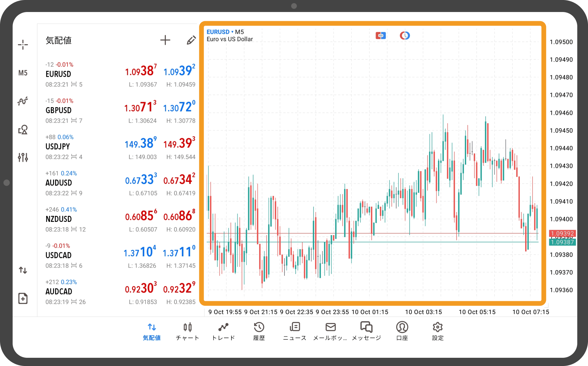Open the ニュース news tab
Image resolution: width=588 pixels, height=366 pixels.
pyautogui.click(x=295, y=331)
